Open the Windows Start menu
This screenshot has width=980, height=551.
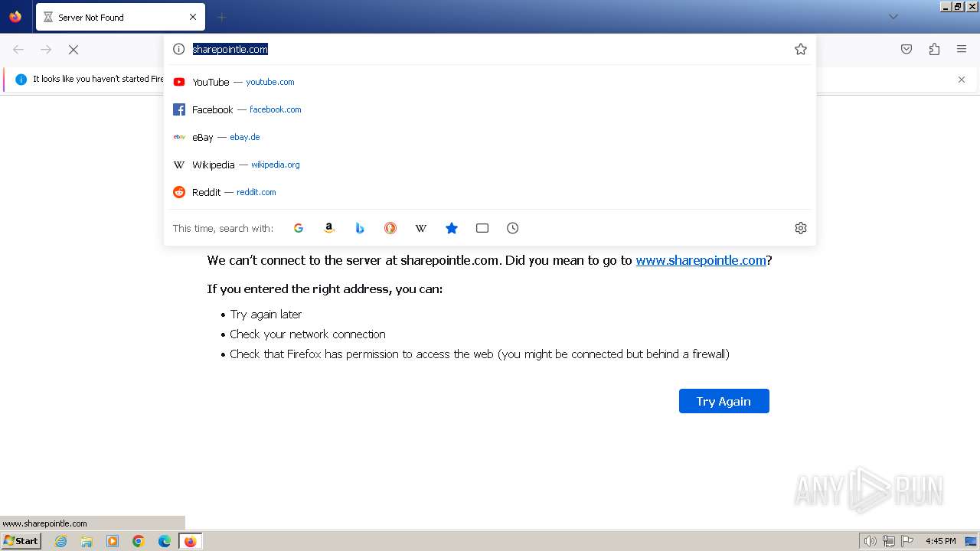pyautogui.click(x=21, y=540)
